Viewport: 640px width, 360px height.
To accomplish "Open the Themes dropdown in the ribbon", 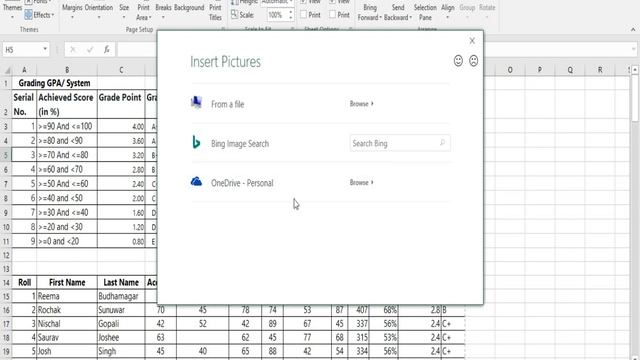I will point(13,11).
